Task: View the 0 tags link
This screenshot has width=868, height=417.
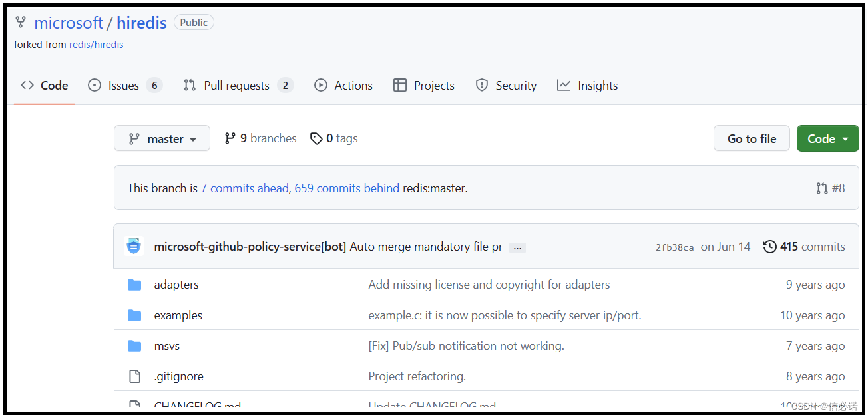Action: 334,138
